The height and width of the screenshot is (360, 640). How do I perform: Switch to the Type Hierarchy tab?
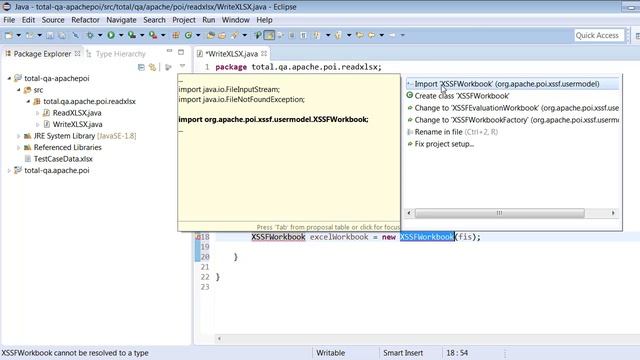click(116, 53)
